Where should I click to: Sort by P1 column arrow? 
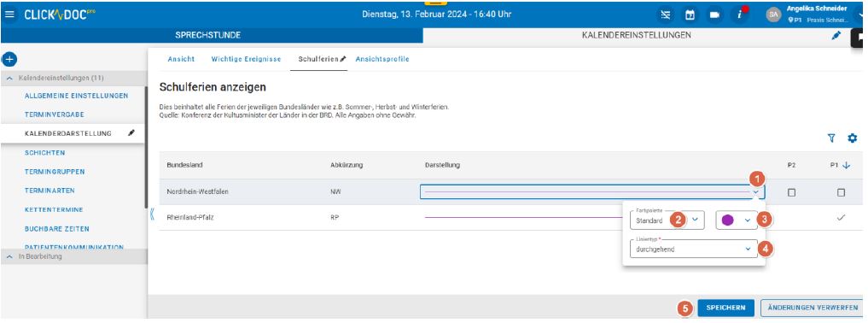[x=846, y=165]
